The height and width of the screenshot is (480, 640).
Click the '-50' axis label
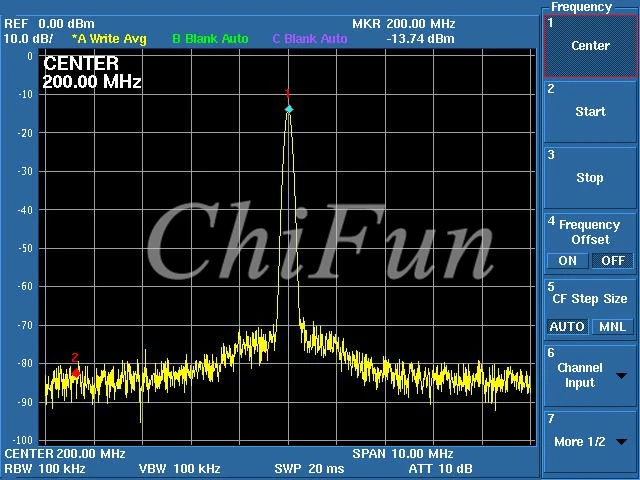tap(25, 248)
